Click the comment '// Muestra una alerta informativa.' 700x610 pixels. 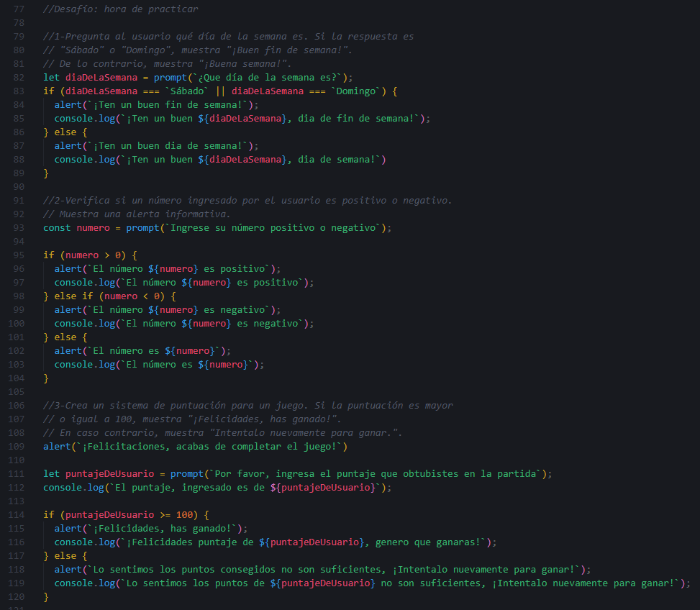(x=137, y=214)
